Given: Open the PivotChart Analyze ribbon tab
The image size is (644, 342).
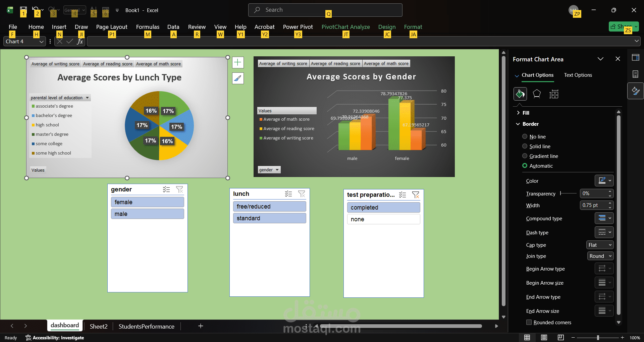Looking at the screenshot, I should click(345, 27).
